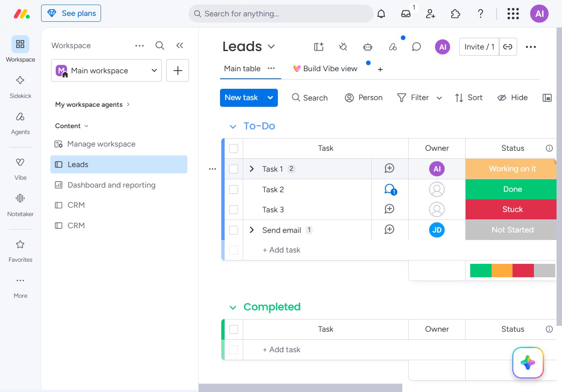
Task: Add task in the To-Do group
Action: (x=282, y=250)
